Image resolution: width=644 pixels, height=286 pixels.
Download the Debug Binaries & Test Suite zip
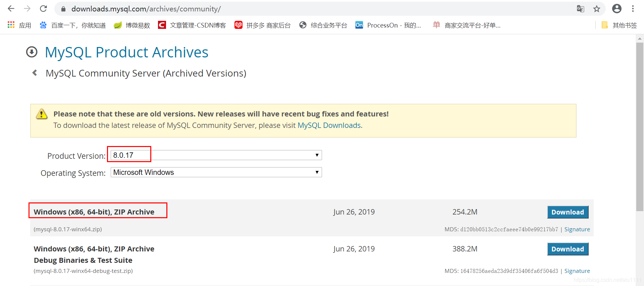tap(568, 249)
